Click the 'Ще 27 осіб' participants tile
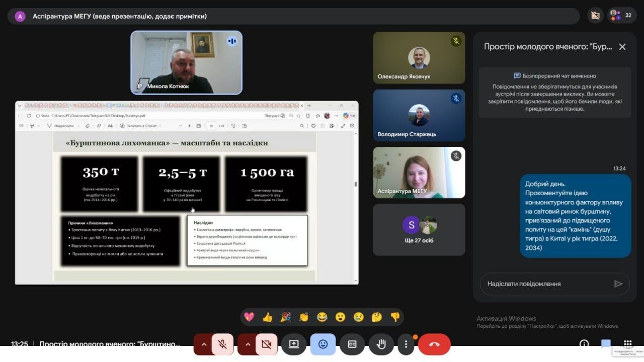The height and width of the screenshot is (362, 644). (419, 229)
